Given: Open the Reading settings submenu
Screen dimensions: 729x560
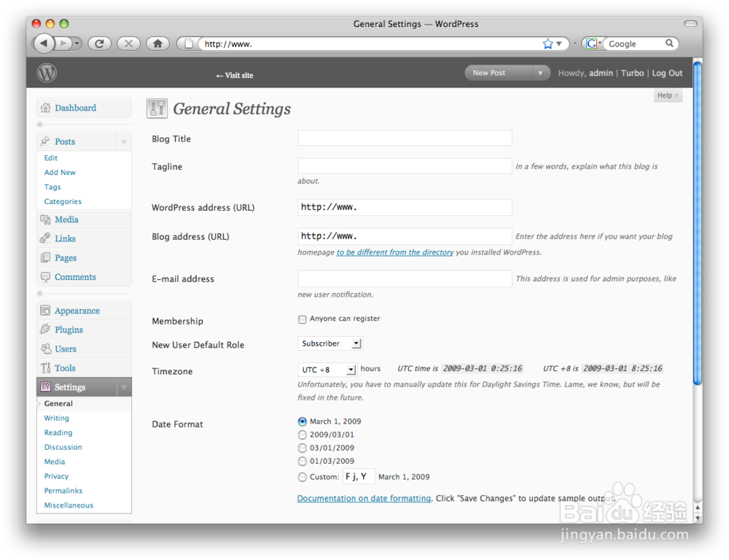Looking at the screenshot, I should tap(58, 432).
